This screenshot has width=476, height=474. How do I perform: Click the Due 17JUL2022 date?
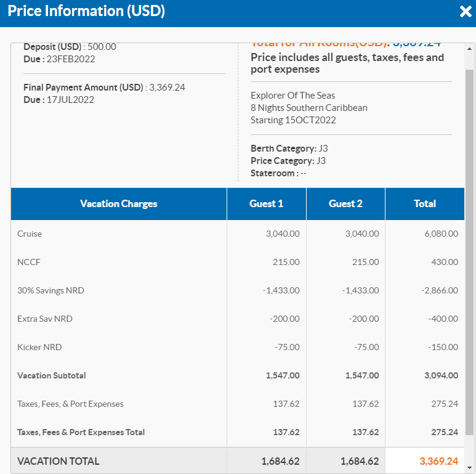[x=59, y=100]
